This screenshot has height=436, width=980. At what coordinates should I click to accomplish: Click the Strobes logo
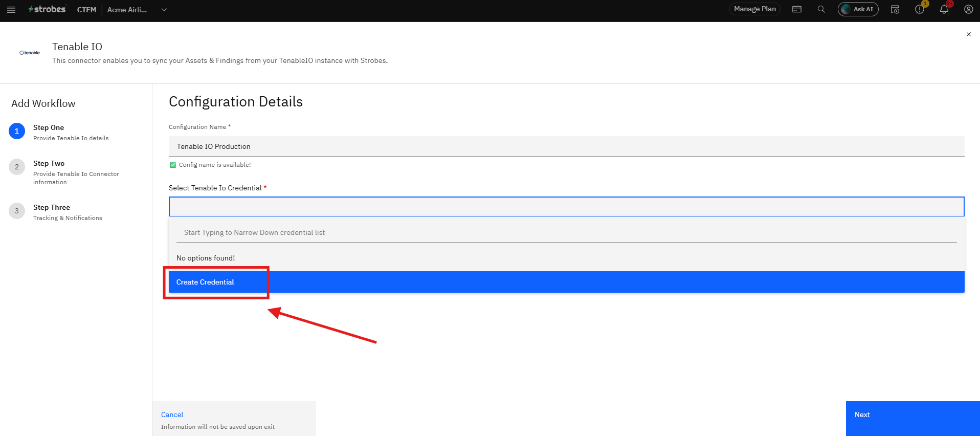tap(47, 9)
